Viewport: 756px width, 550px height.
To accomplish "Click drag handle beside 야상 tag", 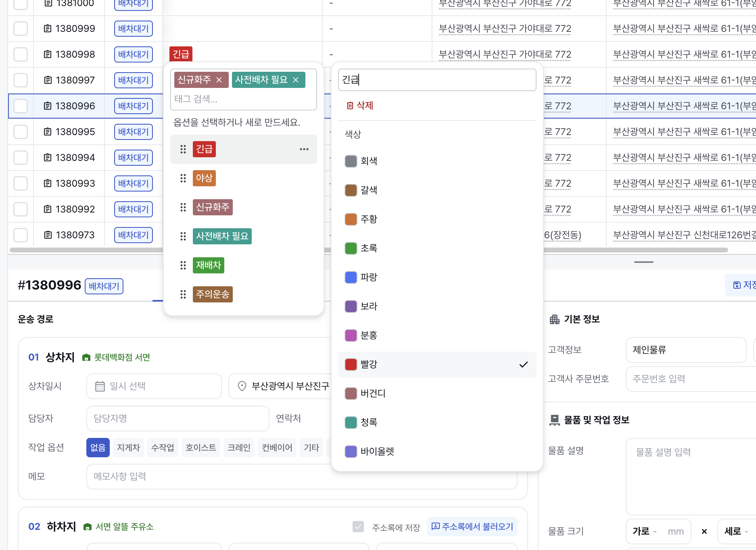I will click(x=183, y=178).
